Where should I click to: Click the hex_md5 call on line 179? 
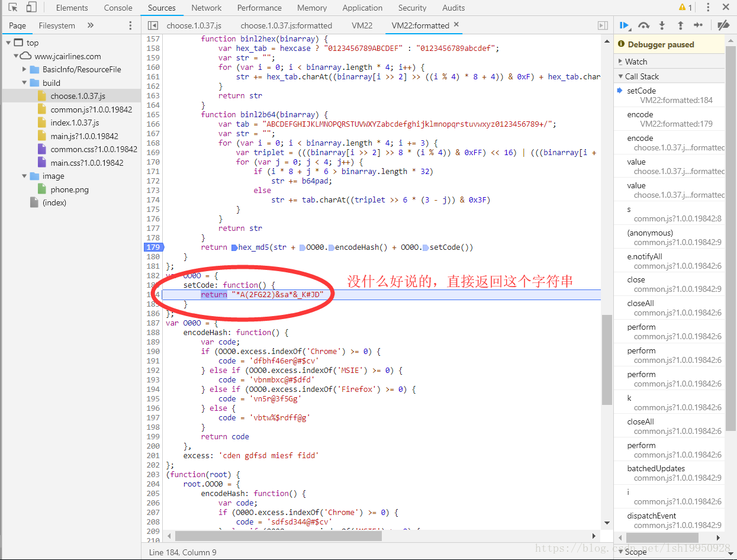(253, 247)
